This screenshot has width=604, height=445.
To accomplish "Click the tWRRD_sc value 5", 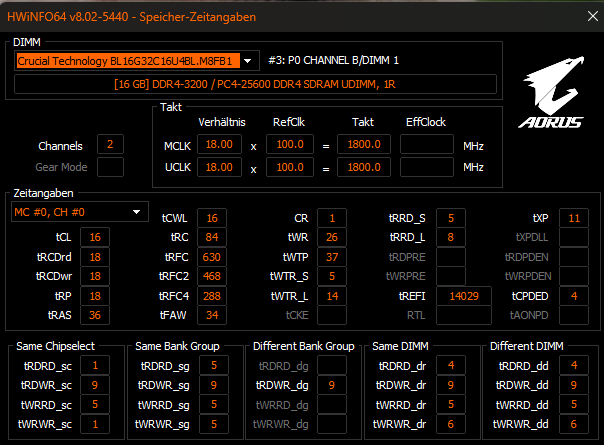I will click(x=95, y=405).
